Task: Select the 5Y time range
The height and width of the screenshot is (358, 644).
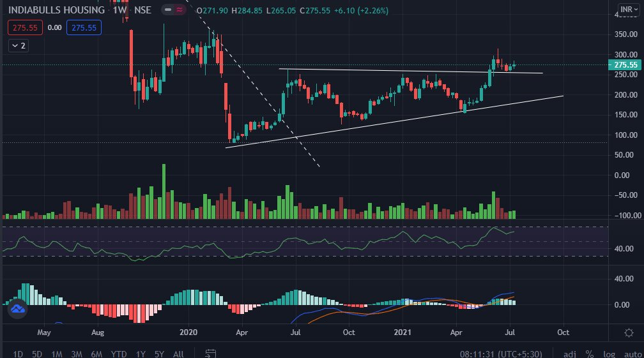Action: (x=159, y=354)
